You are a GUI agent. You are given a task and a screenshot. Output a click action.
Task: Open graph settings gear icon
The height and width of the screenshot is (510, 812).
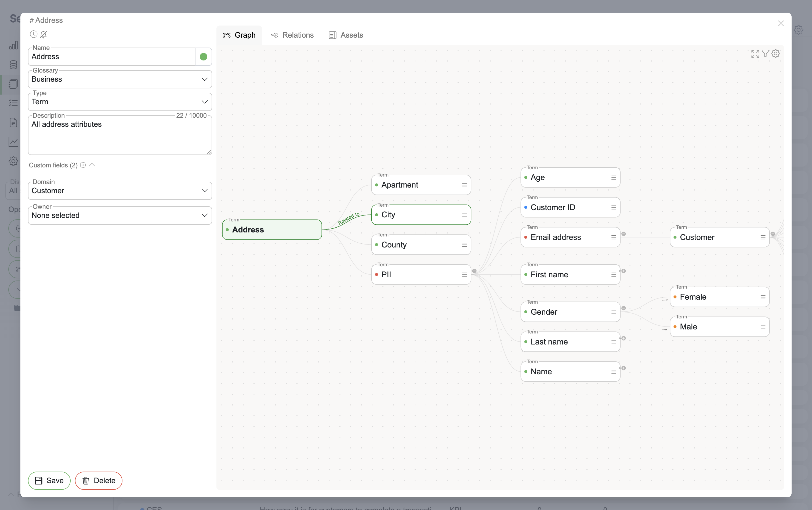click(775, 53)
